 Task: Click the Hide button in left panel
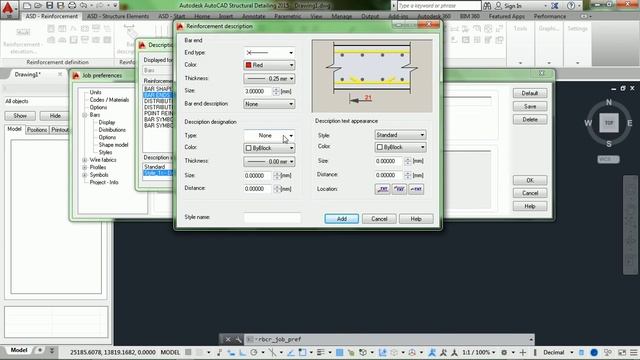coord(55,116)
